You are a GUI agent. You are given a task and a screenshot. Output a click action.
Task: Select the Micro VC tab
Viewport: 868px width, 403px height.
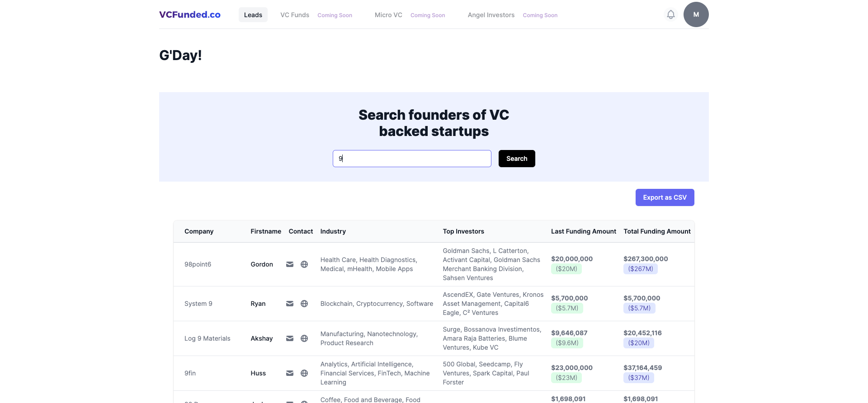pos(388,15)
